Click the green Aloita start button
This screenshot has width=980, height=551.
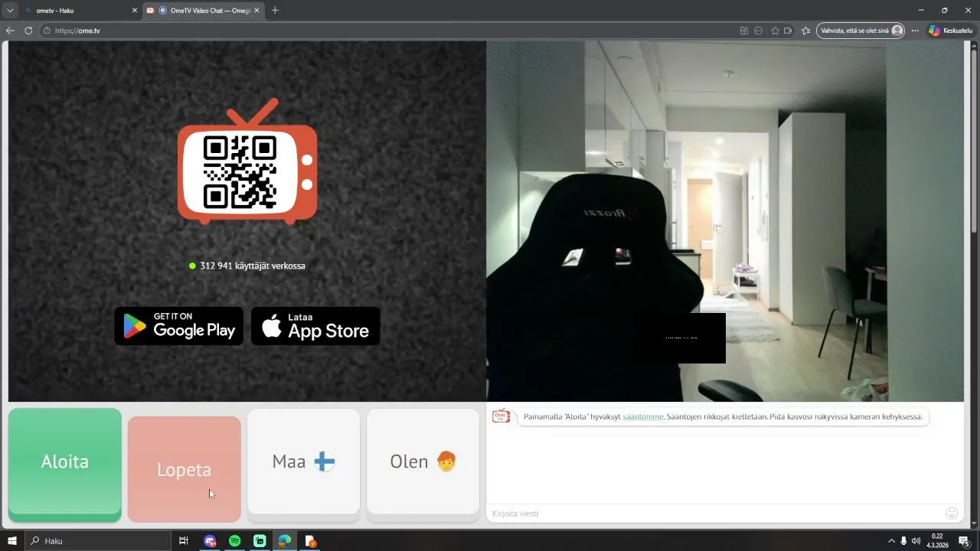[65, 465]
